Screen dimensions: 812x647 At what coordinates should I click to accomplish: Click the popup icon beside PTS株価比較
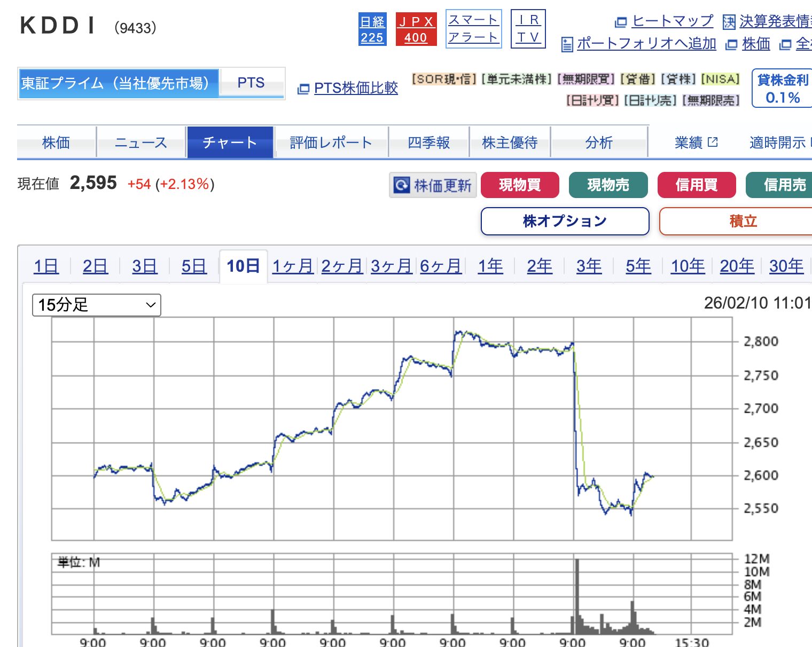[x=303, y=89]
